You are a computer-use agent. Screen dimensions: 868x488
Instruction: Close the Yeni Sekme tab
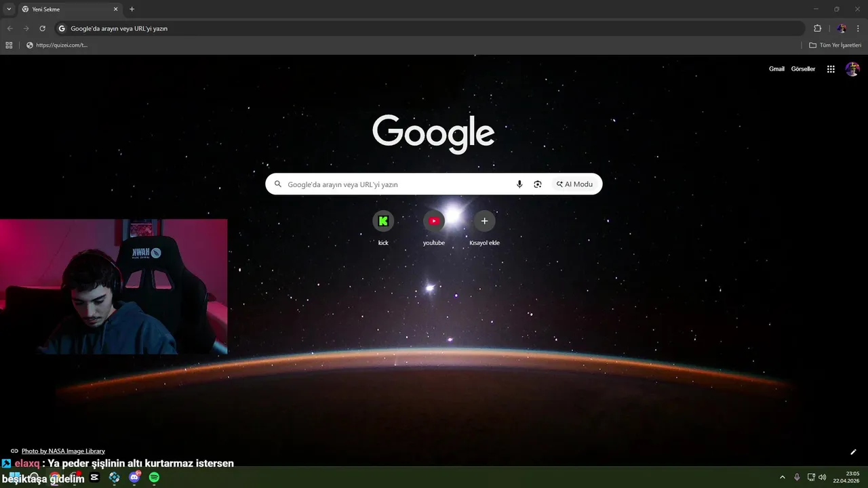point(115,9)
